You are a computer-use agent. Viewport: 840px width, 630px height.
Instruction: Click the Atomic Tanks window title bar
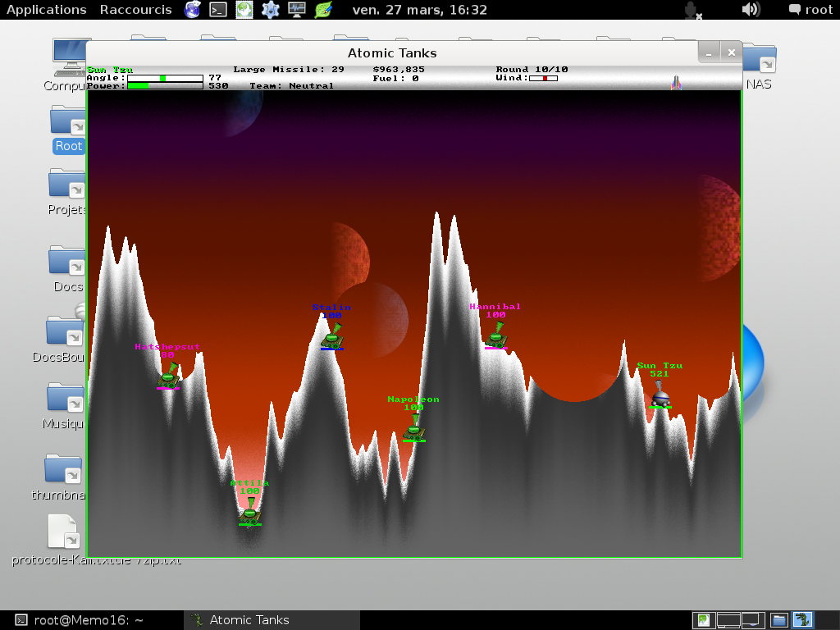click(392, 53)
